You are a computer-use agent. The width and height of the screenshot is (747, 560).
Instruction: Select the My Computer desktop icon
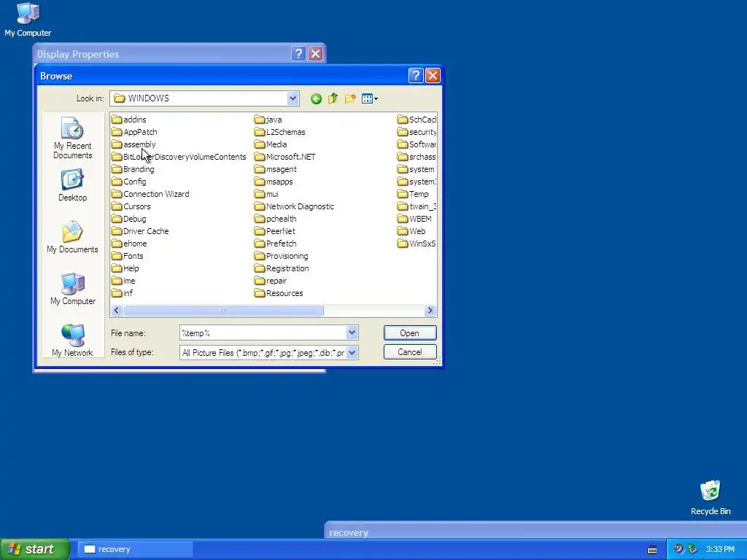[x=28, y=20]
